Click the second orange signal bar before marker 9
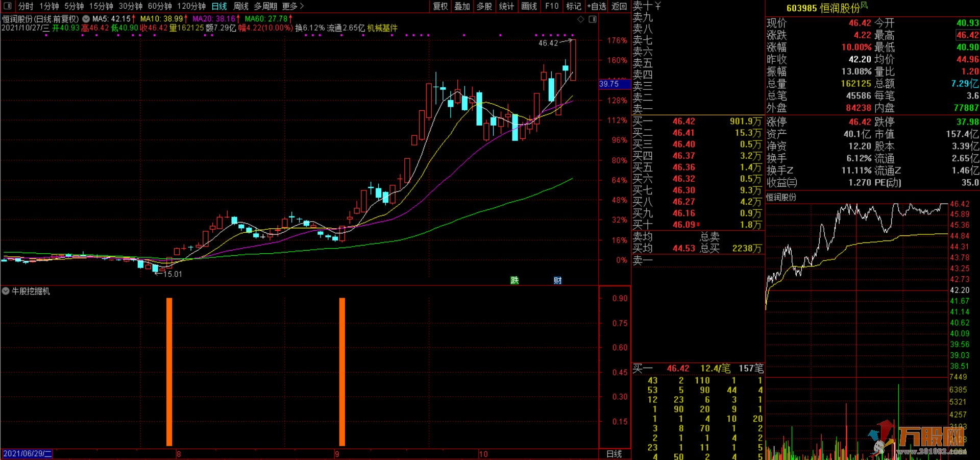This screenshot has height=460, width=980. [342, 372]
